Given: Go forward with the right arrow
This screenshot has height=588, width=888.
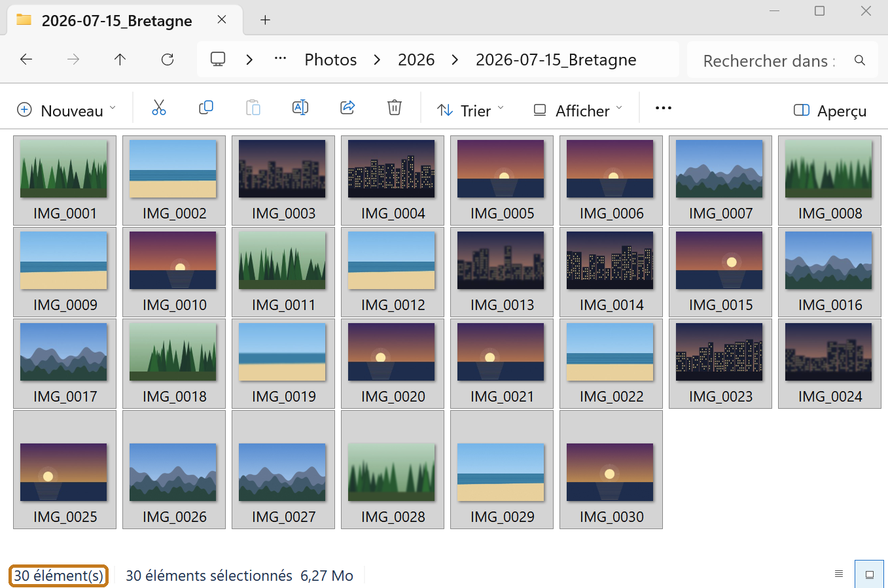Looking at the screenshot, I should (73, 60).
